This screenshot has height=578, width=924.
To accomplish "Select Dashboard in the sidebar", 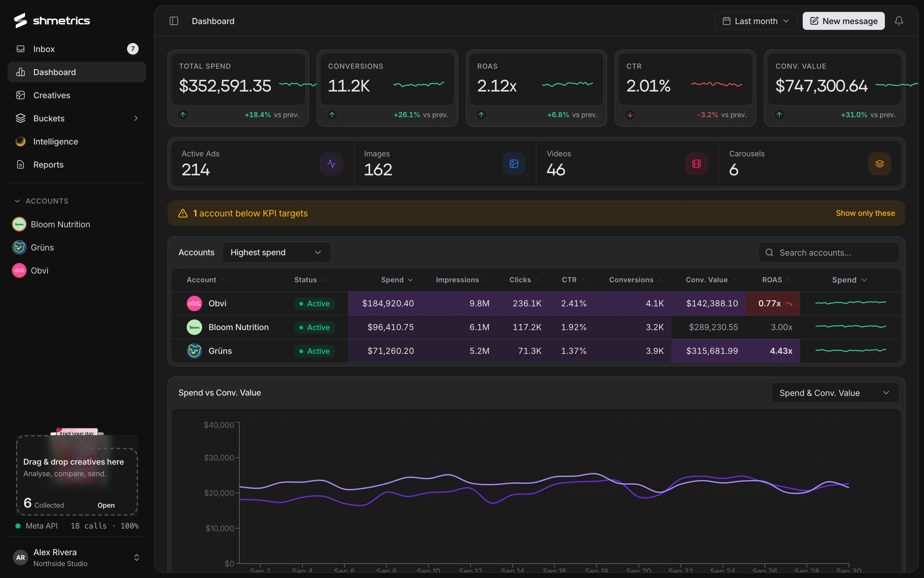I will pos(77,72).
